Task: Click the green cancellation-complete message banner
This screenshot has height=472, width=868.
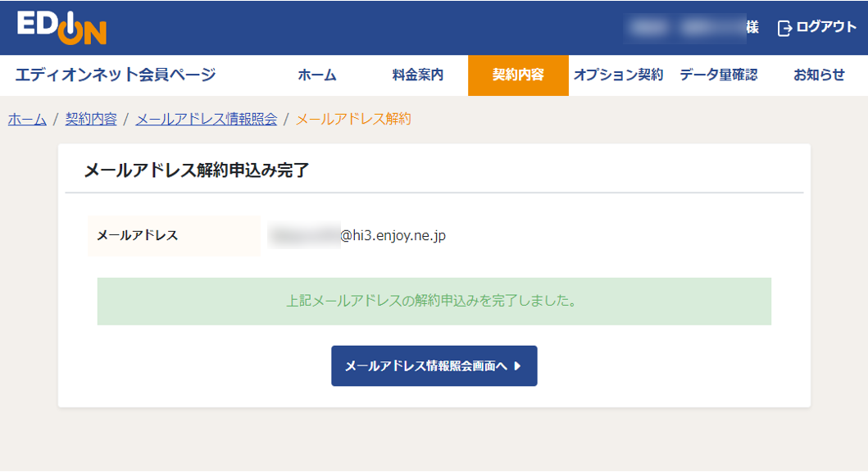Action: click(434, 301)
